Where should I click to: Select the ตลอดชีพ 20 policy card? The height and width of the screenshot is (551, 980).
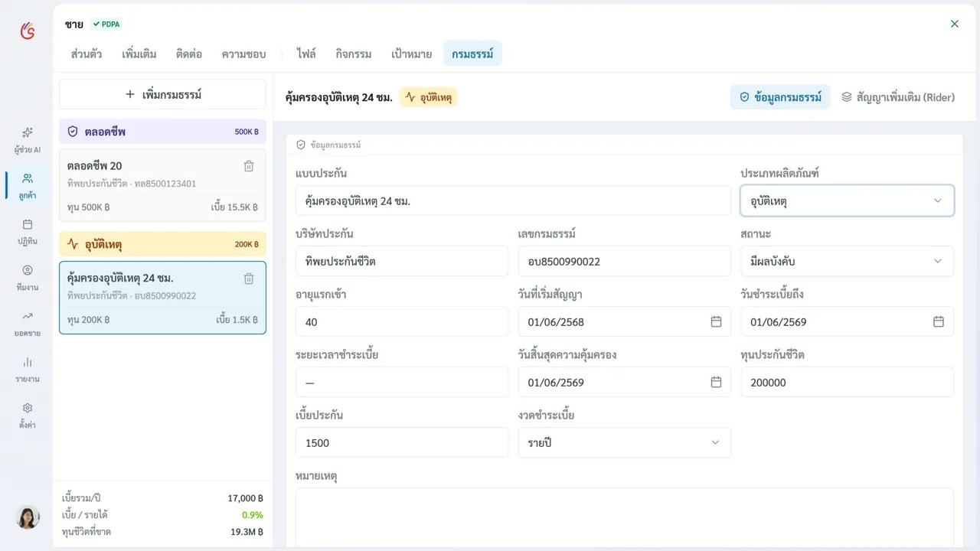[162, 185]
